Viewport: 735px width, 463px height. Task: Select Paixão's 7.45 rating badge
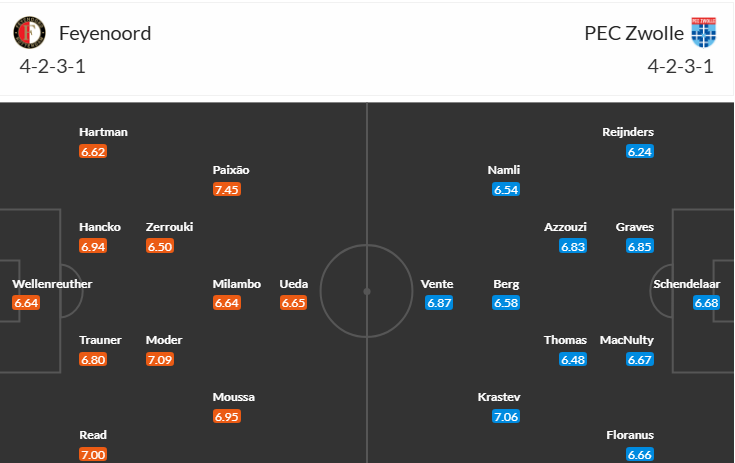click(227, 190)
